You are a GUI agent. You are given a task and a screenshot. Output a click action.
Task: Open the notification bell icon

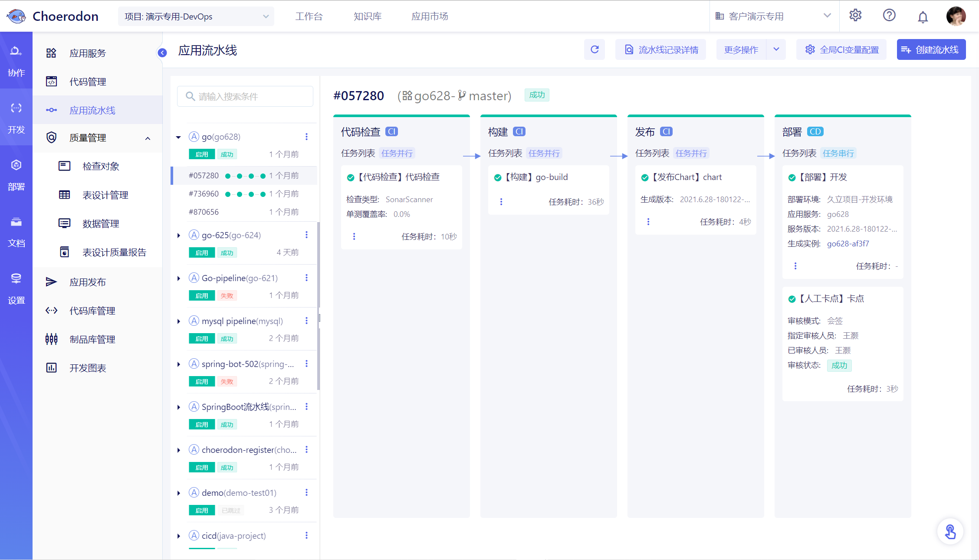(923, 17)
